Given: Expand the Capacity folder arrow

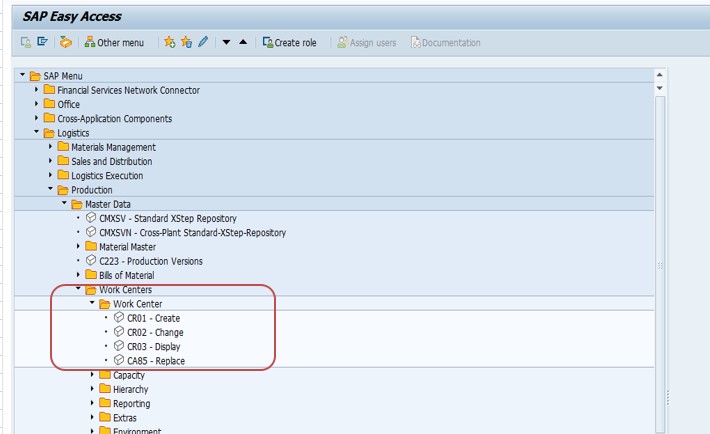Looking at the screenshot, I should 92,375.
